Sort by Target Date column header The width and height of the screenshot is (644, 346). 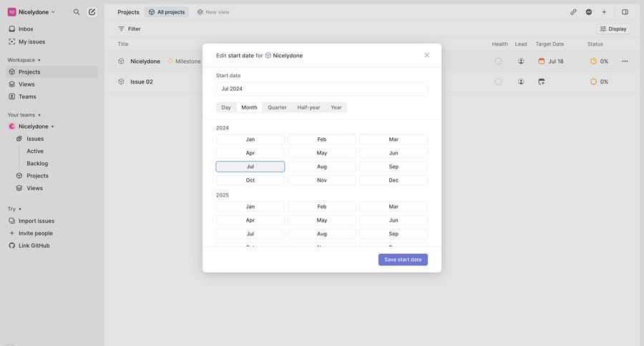point(550,44)
